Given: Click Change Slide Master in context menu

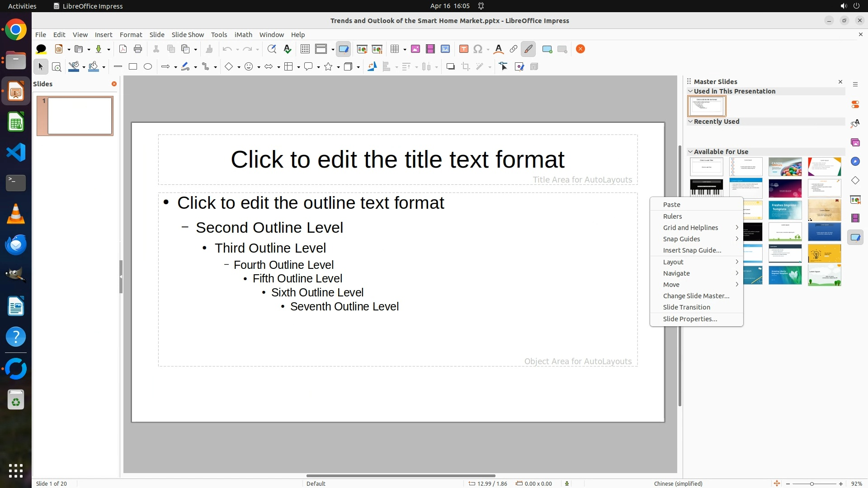Looking at the screenshot, I should tap(696, 296).
